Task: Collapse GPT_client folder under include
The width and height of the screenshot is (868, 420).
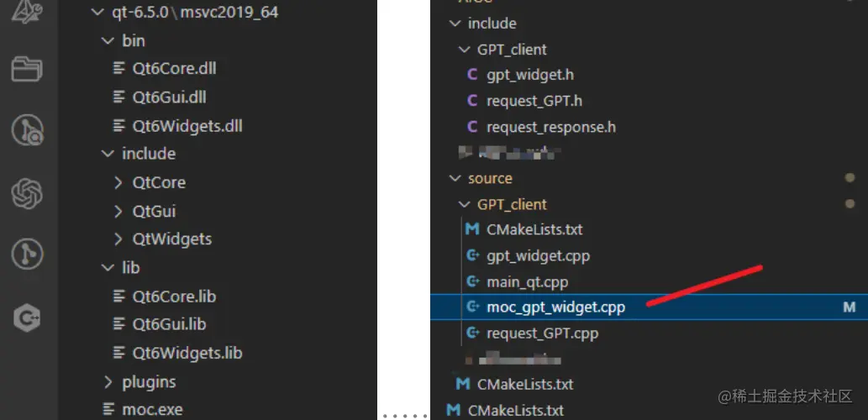Action: click(464, 50)
